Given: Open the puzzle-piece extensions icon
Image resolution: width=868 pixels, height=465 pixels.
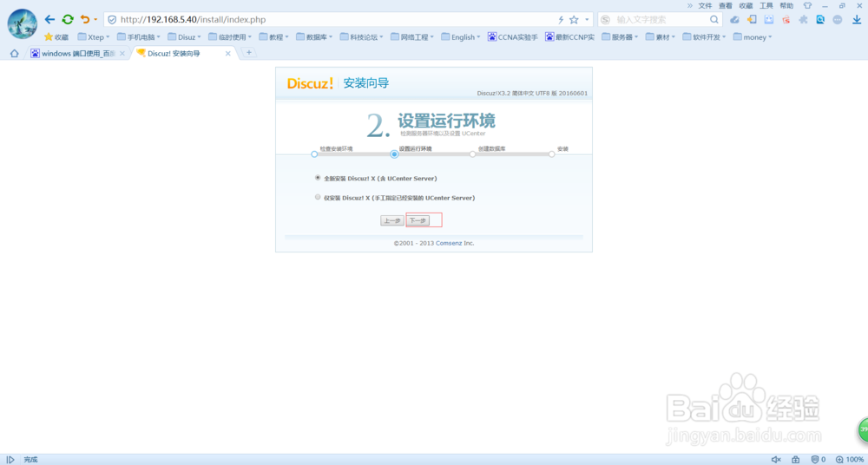Looking at the screenshot, I should click(803, 19).
